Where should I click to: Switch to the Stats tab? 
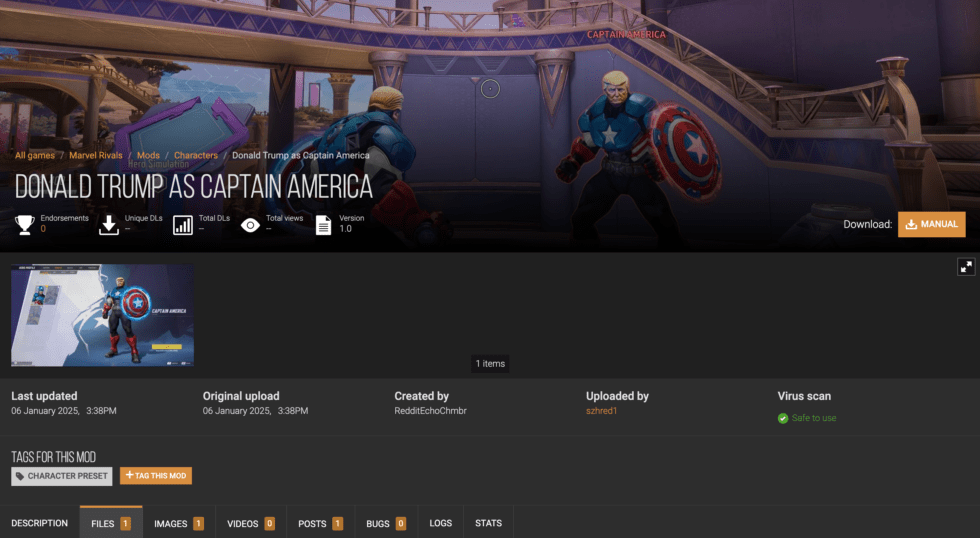tap(488, 523)
